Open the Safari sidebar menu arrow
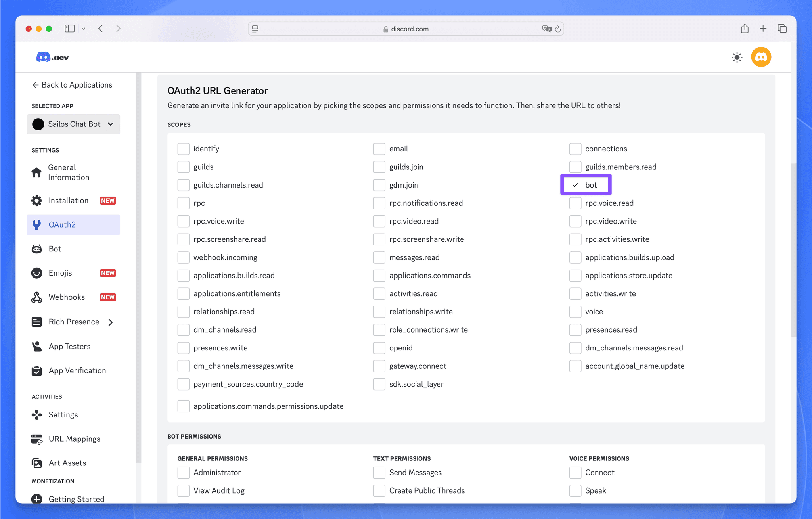812x519 pixels. coord(83,29)
